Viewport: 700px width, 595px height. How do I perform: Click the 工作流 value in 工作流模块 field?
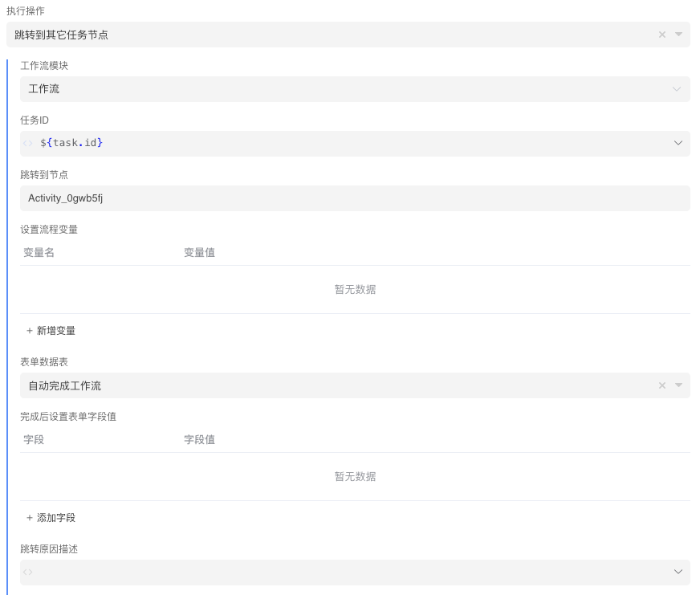click(44, 89)
